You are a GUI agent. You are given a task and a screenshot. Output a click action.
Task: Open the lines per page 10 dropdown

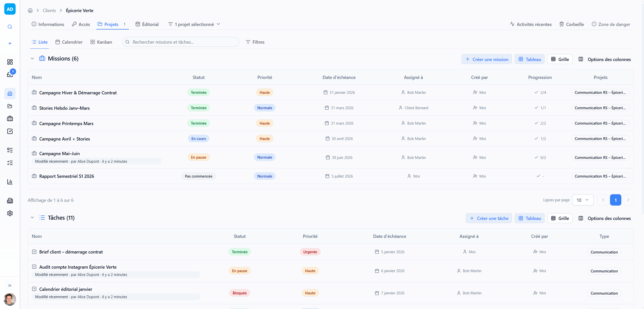tap(583, 200)
